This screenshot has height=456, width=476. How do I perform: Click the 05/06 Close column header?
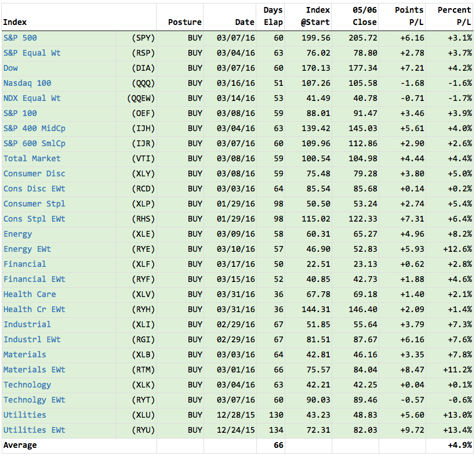pyautogui.click(x=364, y=16)
